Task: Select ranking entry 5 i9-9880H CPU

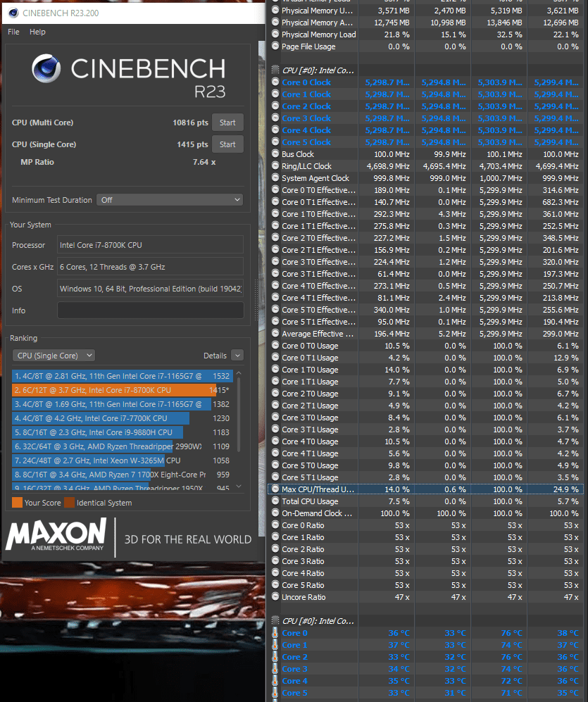Action: click(x=123, y=432)
